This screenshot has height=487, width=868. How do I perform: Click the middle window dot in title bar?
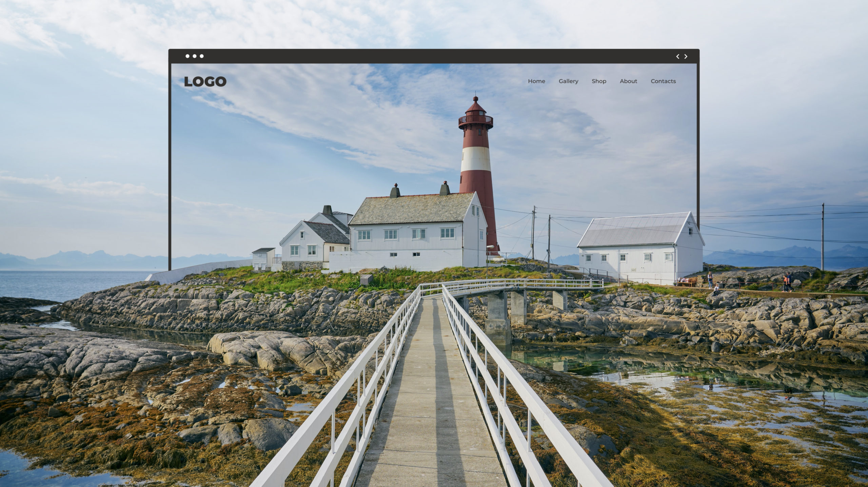195,56
